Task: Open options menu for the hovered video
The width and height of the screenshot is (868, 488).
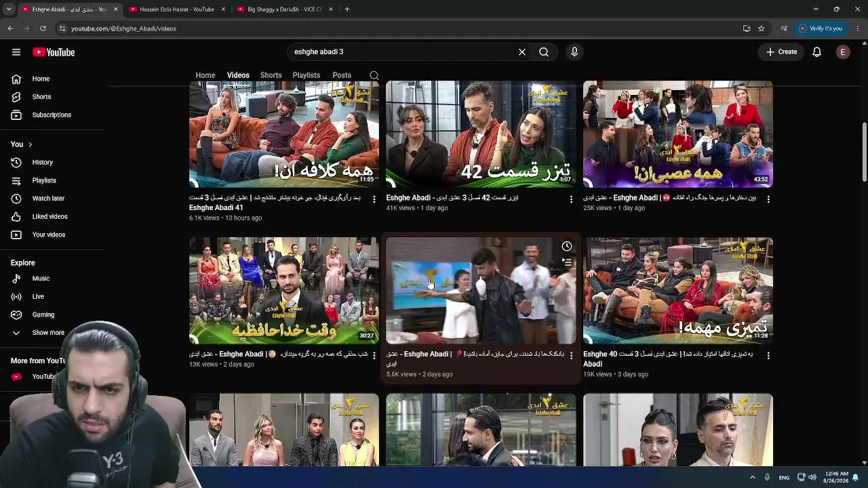Action: click(571, 355)
